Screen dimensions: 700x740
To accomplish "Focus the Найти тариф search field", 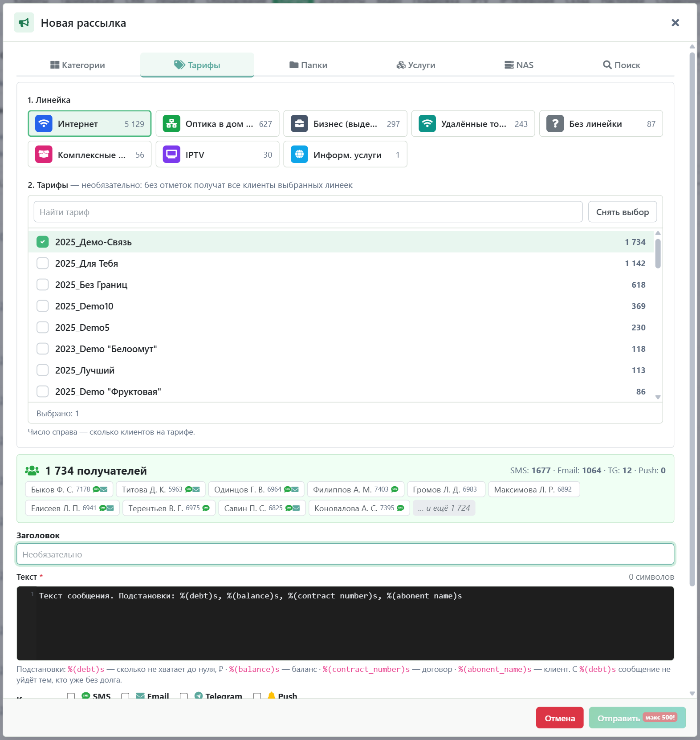I will 308,212.
